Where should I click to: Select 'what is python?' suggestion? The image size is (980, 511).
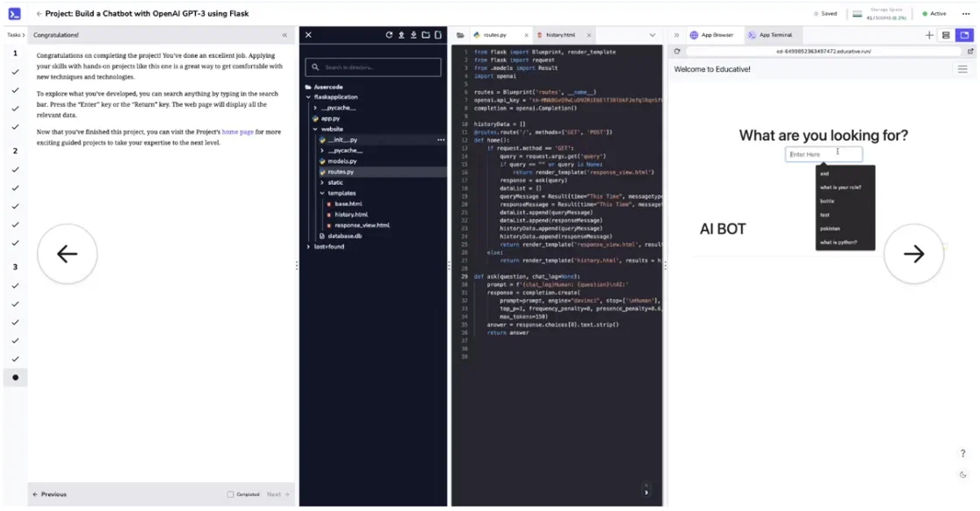838,242
